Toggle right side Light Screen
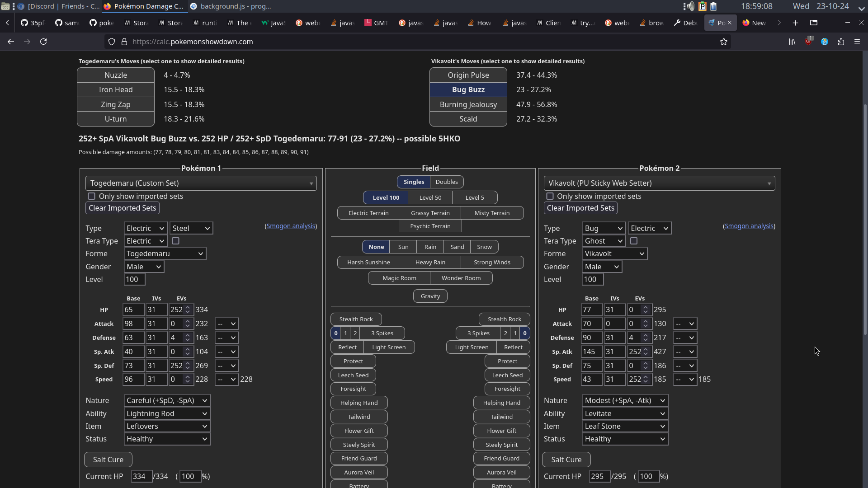Screen dimensions: 868x488 pos(472,347)
